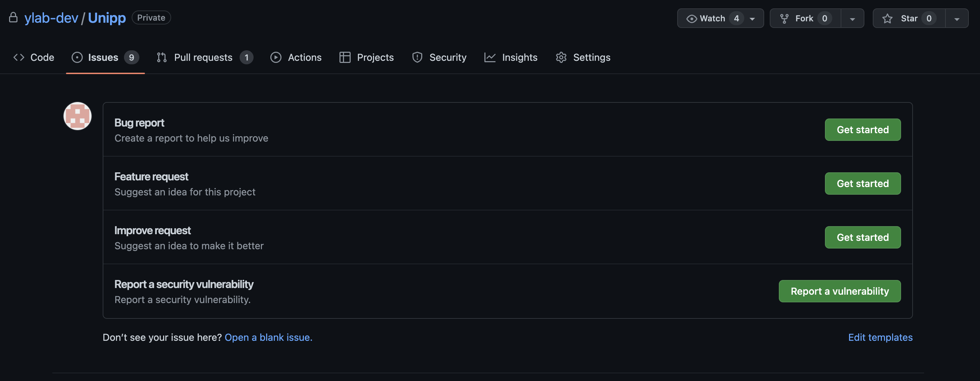Screen dimensions: 980x381
Task: Click the Code brackets icon
Action: pyautogui.click(x=19, y=57)
